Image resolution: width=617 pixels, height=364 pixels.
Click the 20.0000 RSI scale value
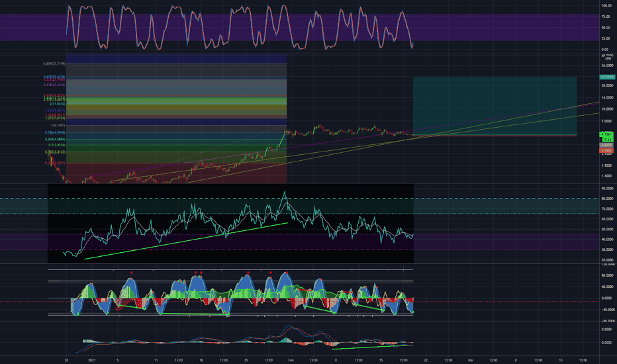coord(607,260)
